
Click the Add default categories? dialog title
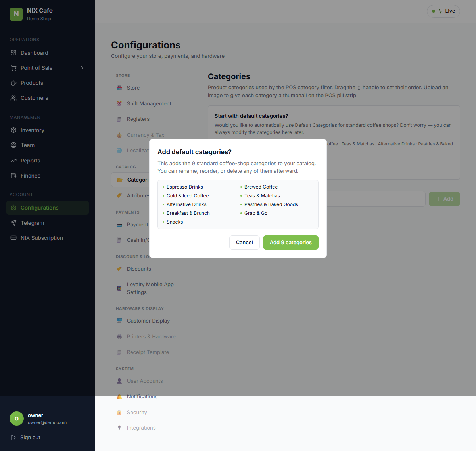194,152
